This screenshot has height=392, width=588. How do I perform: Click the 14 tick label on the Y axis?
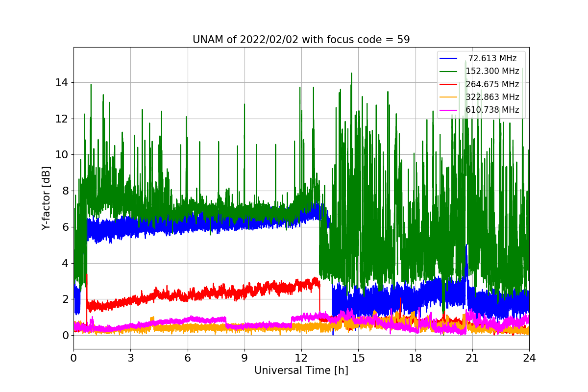point(62,83)
